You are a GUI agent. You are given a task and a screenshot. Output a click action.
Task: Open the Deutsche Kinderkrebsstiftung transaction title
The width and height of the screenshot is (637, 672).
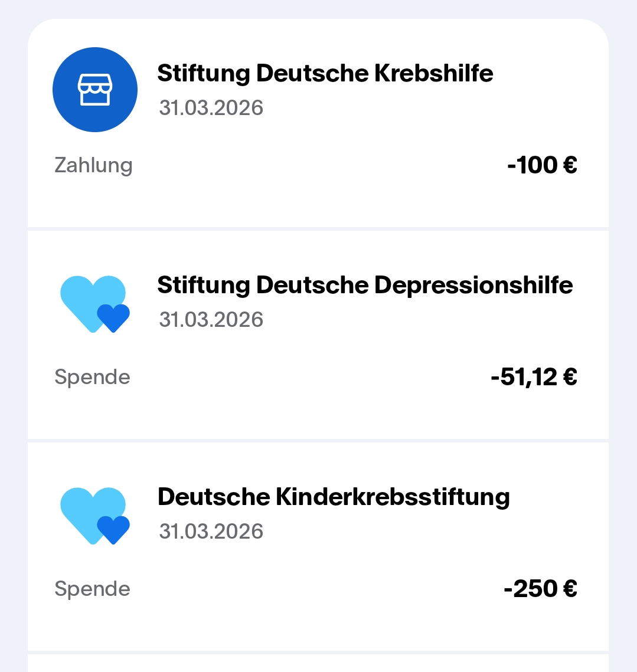pos(334,497)
